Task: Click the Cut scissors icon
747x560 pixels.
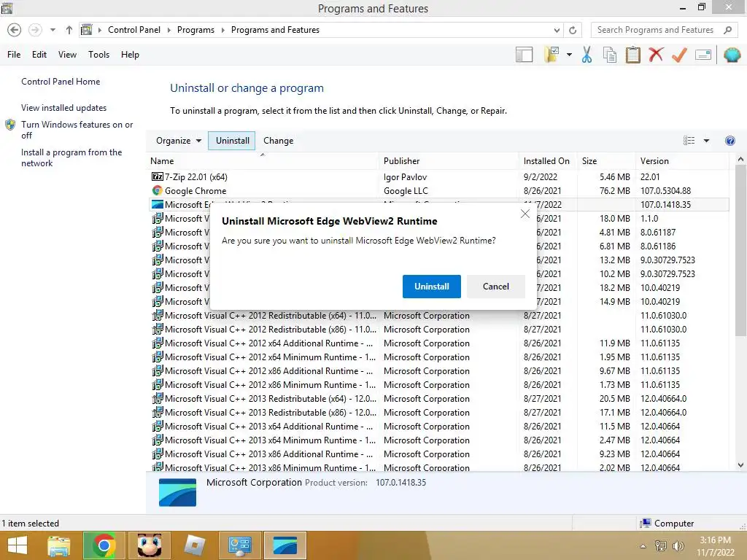Action: click(x=587, y=55)
